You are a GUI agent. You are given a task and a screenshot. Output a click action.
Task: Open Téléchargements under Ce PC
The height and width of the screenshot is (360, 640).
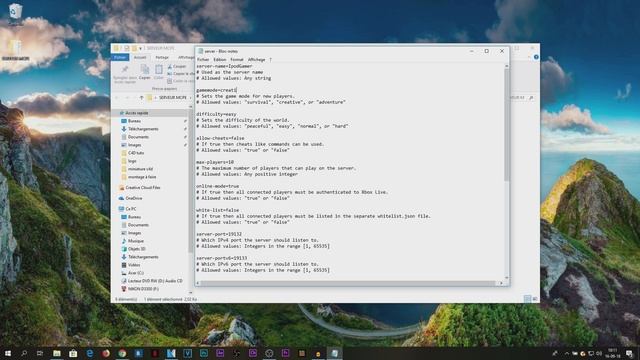pyautogui.click(x=143, y=257)
